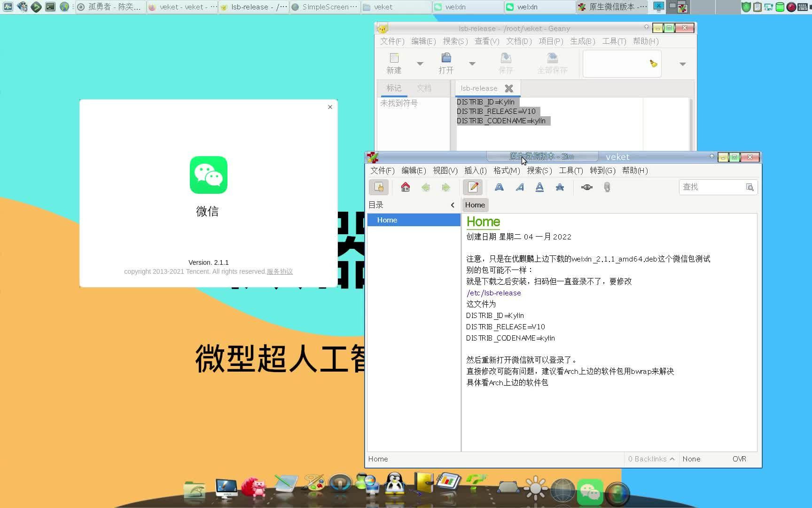
Task: Switch to veket folder taskbar window
Action: 397,7
